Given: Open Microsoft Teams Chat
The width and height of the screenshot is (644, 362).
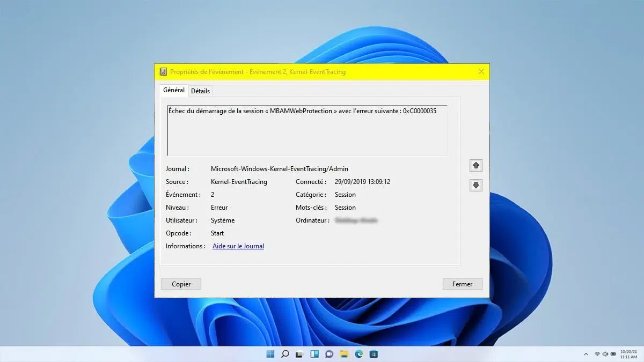Looking at the screenshot, I should click(x=328, y=354).
